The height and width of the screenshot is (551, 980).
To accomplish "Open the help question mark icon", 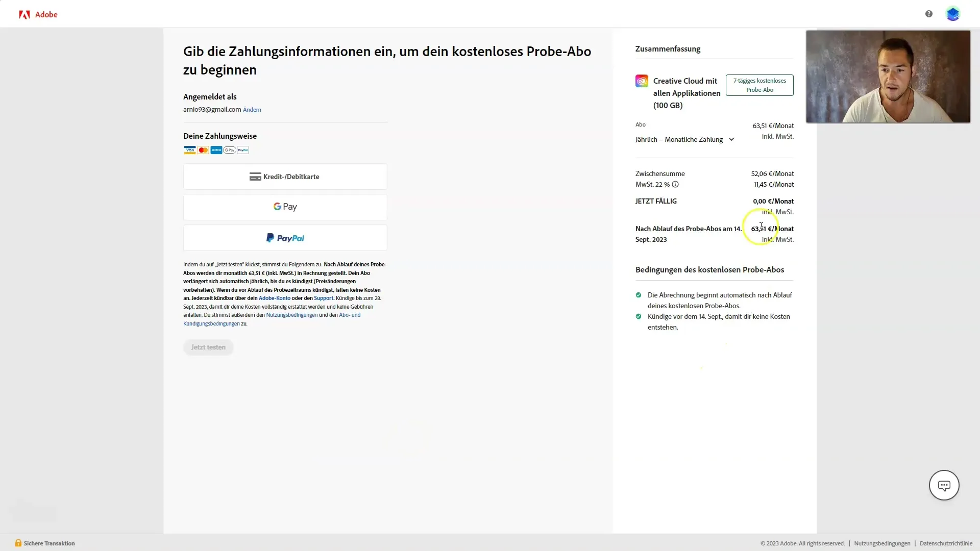I will (929, 14).
